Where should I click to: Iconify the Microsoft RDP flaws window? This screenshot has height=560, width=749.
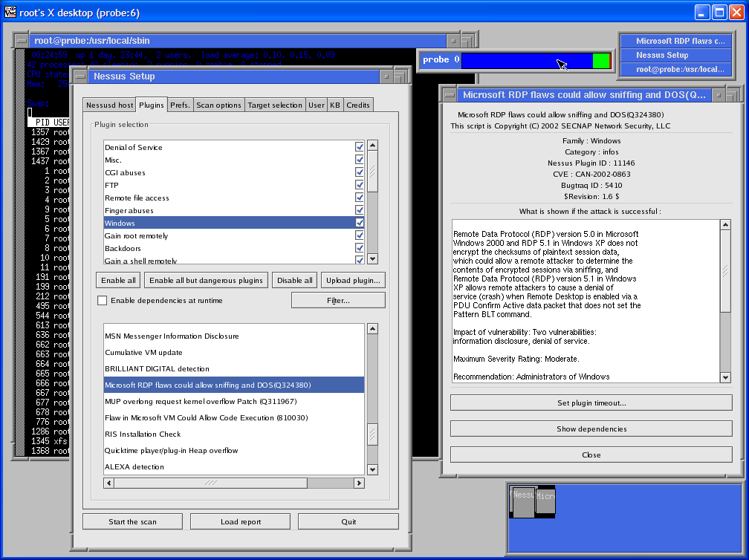(718, 95)
